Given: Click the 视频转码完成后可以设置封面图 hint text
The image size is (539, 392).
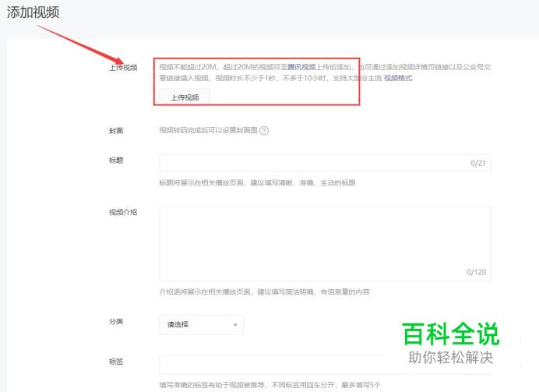Looking at the screenshot, I should click(x=208, y=130).
